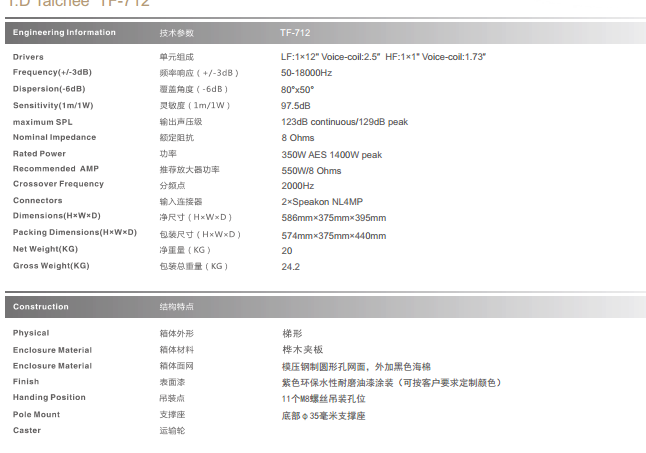
Task: Click the LF:1×12" Voice-coil drivers value
Action: click(x=384, y=57)
